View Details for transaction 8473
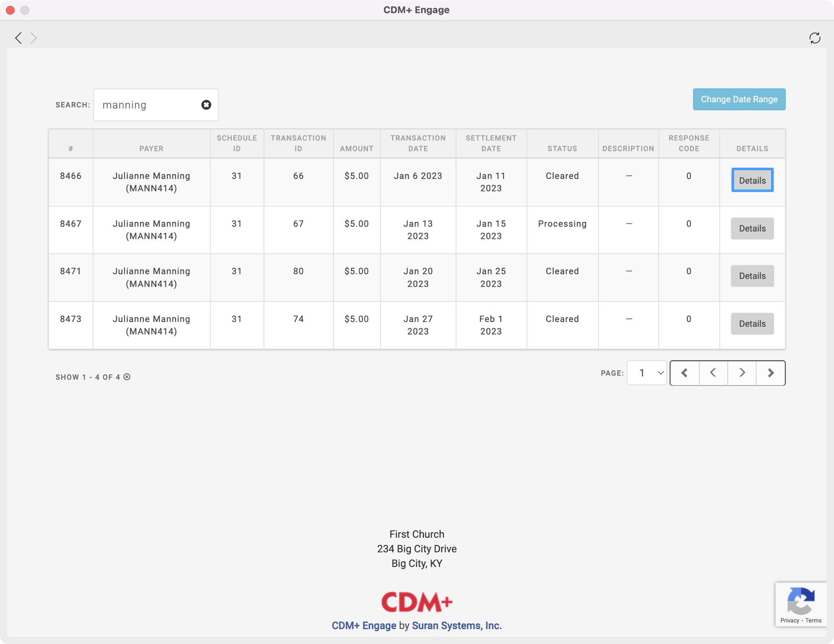 [x=752, y=324]
